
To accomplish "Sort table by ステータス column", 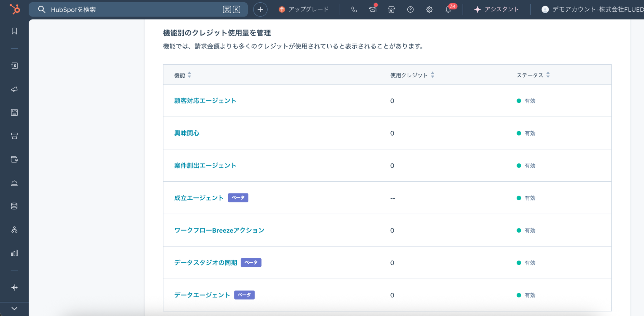I will tap(533, 75).
